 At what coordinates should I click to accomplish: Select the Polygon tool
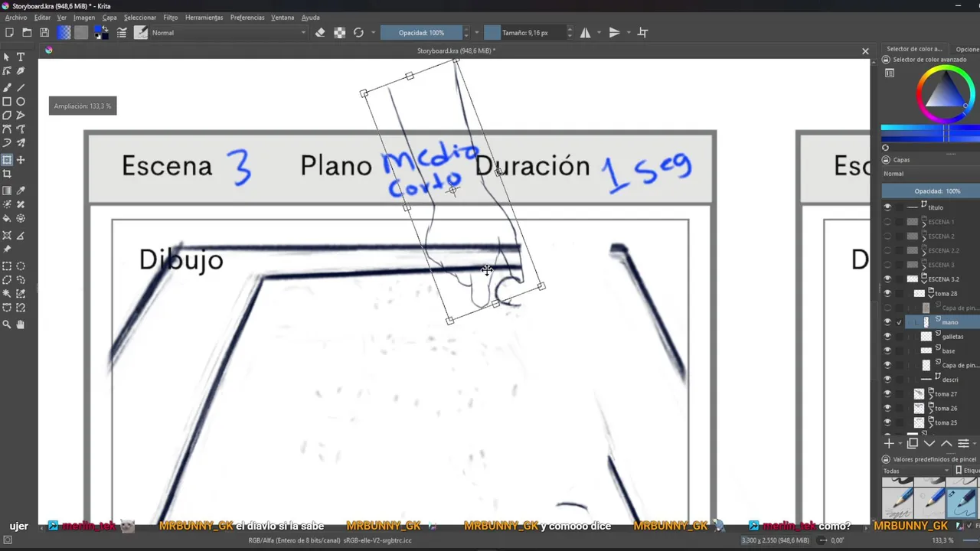[x=7, y=115]
